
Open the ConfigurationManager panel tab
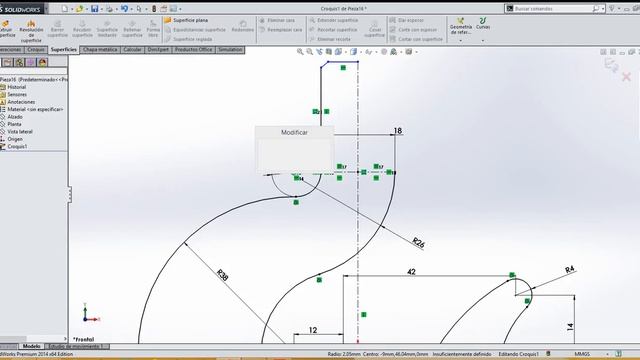coord(19,62)
